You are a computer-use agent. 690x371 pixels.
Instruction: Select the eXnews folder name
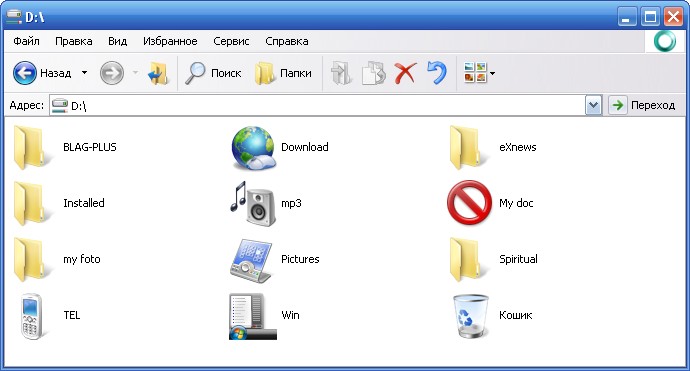[518, 147]
